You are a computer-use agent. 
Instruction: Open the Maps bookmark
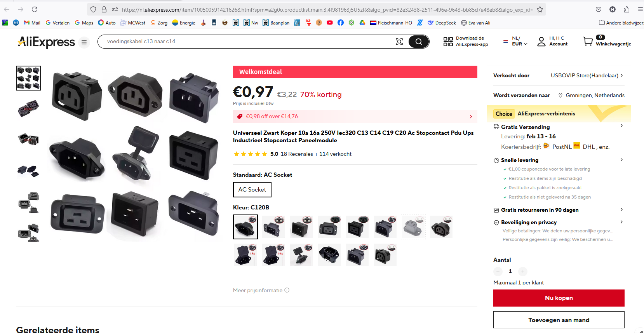[84, 23]
